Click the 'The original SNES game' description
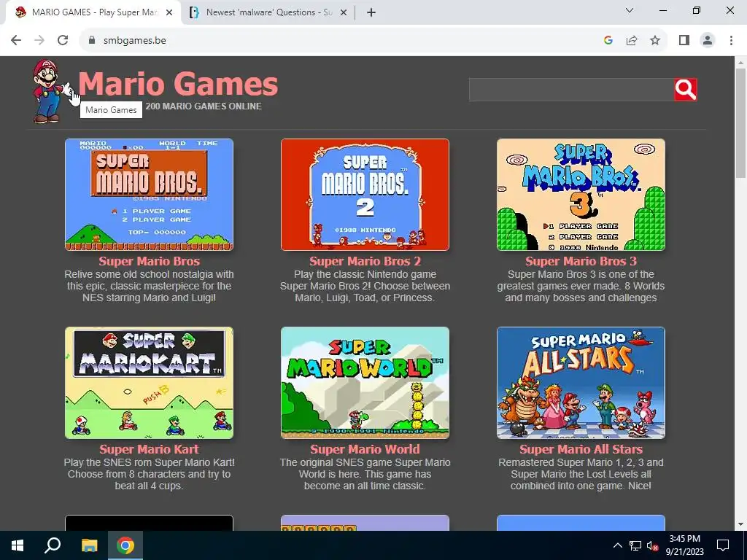Viewport: 747px width, 560px height. pyautogui.click(x=365, y=474)
